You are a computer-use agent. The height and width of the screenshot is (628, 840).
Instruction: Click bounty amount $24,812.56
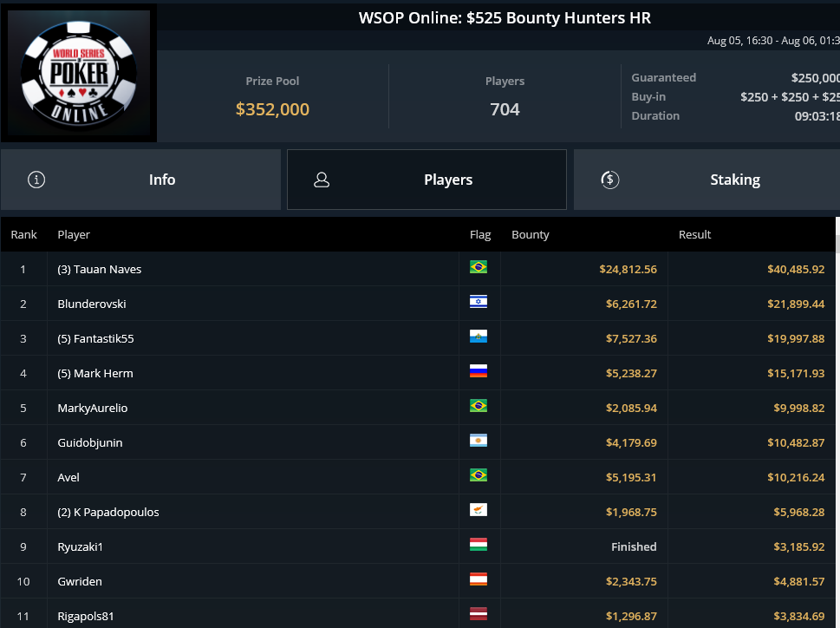[x=628, y=270]
